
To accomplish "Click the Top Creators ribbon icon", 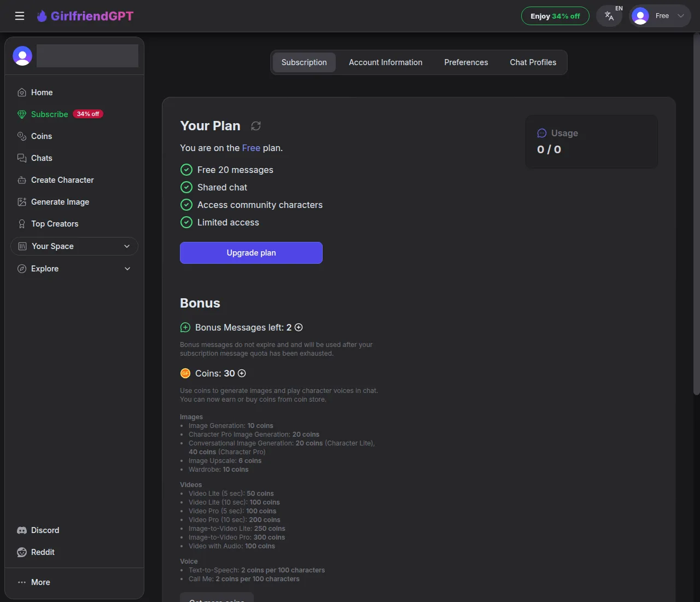I will [x=22, y=224].
